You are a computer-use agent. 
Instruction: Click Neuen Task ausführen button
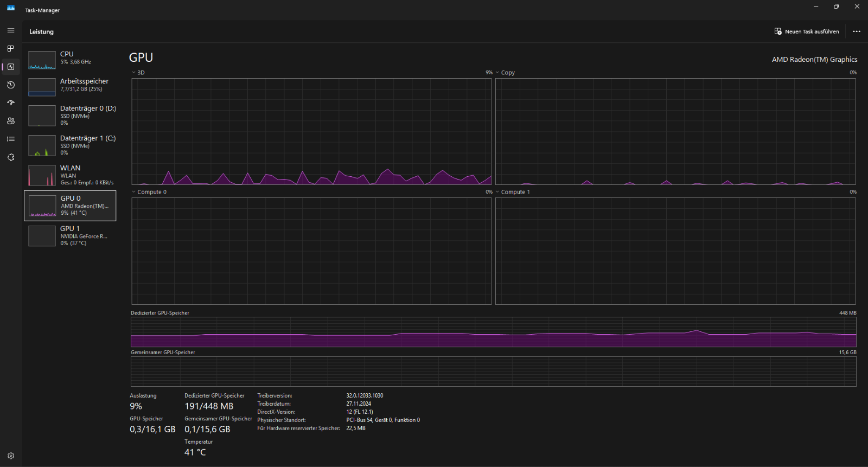(x=807, y=31)
